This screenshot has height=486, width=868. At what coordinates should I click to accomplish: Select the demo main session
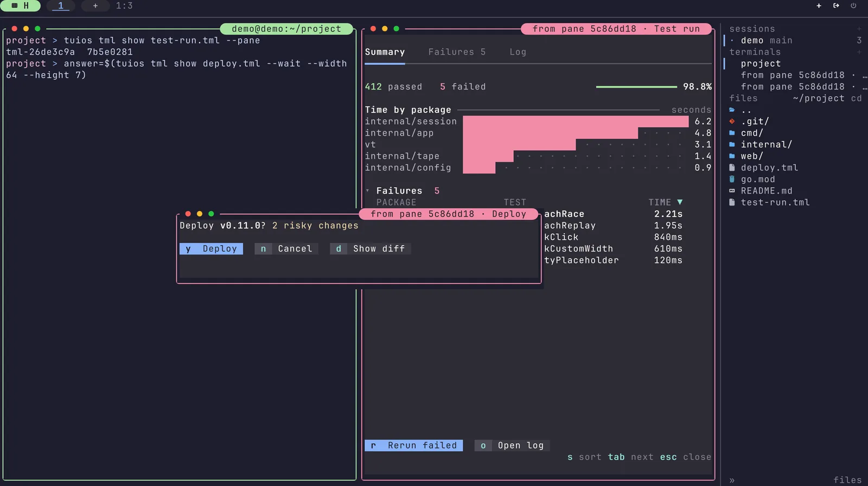tap(795, 41)
